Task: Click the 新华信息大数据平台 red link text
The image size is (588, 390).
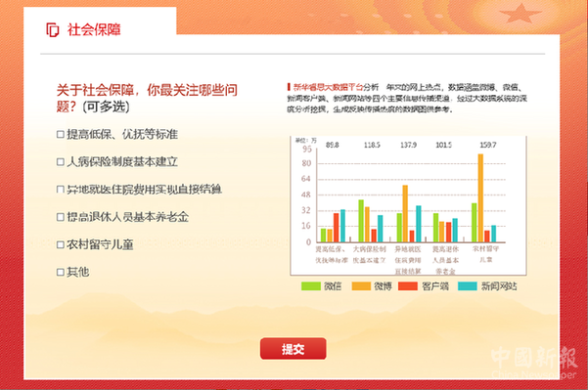Action: pos(328,87)
